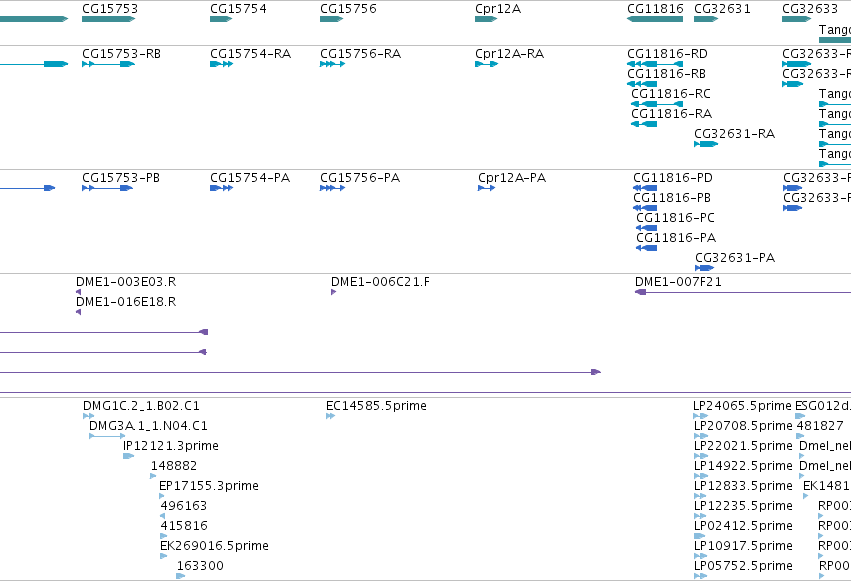The height and width of the screenshot is (581, 851).
Task: Select transcript label CG15753-RB
Action: (122, 54)
